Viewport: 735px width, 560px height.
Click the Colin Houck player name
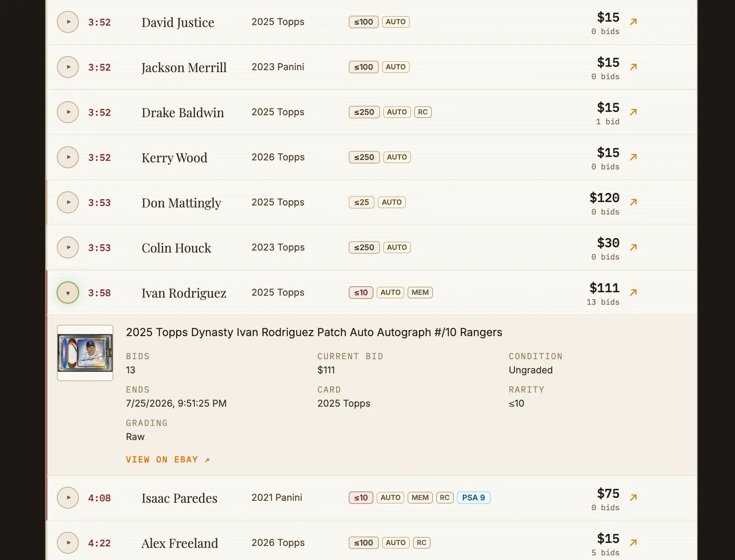[176, 248]
